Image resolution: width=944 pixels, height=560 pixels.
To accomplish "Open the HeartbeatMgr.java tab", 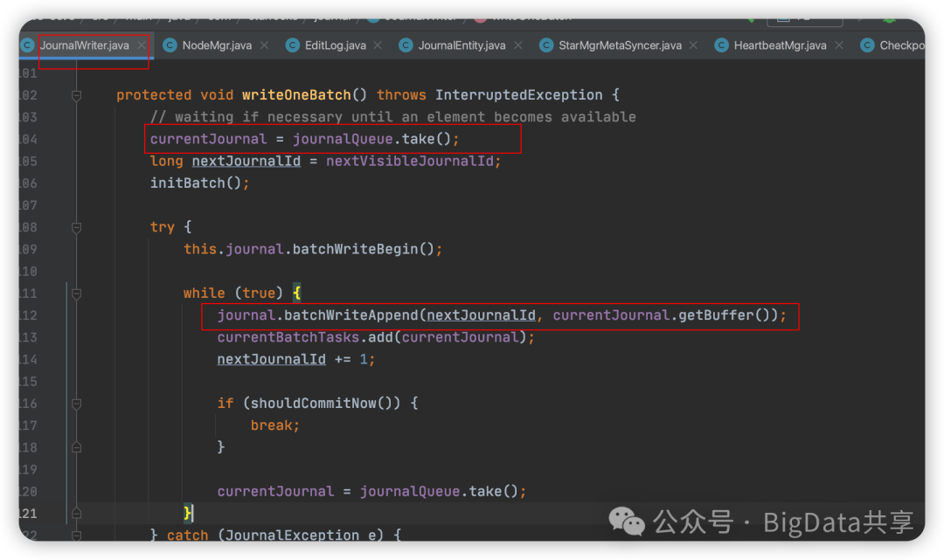I will click(x=780, y=45).
